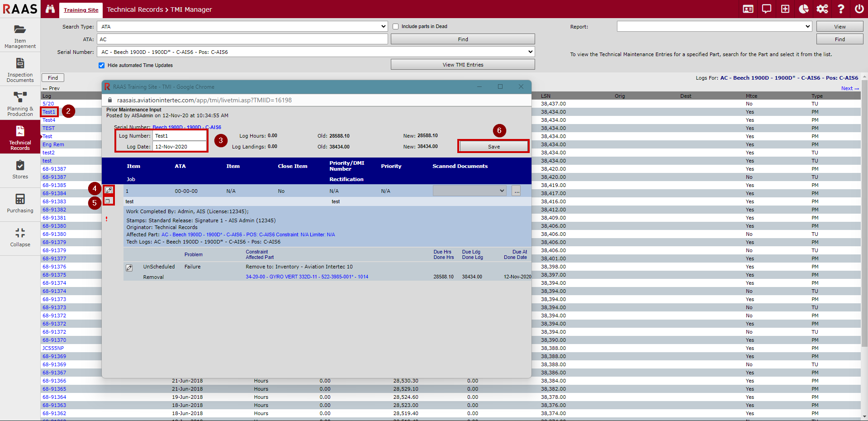Viewport: 868px width, 421px height.
Task: Open the Report dropdown
Action: click(x=714, y=26)
